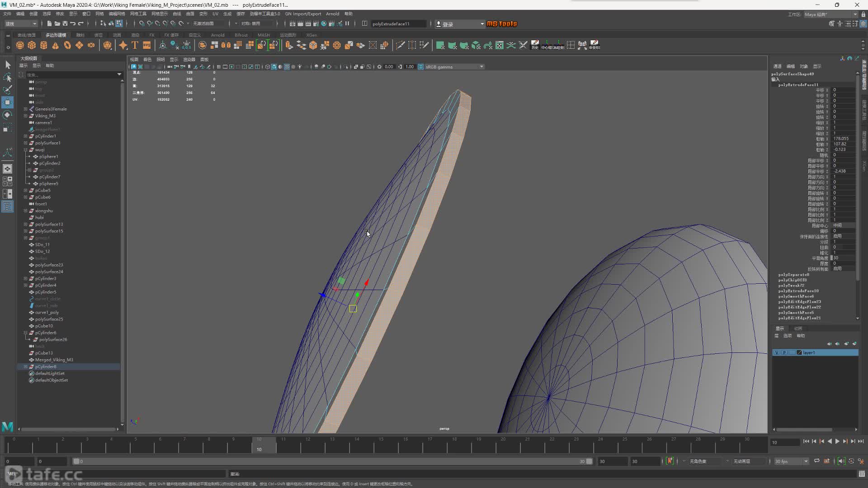This screenshot has width=868, height=488.
Task: Click the Bridge shelf icon
Action: [301, 45]
